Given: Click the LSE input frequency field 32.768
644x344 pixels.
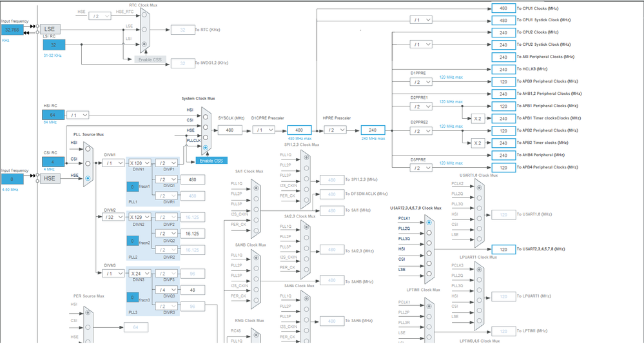Looking at the screenshot, I should (12, 30).
